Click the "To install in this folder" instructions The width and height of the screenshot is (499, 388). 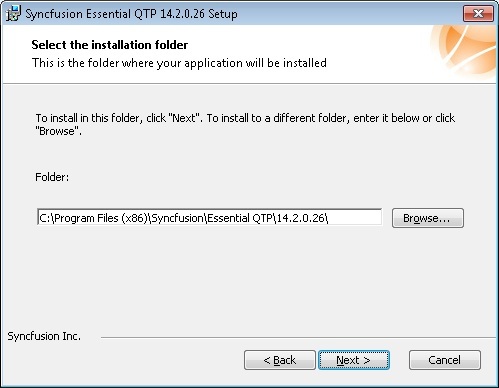coord(245,124)
